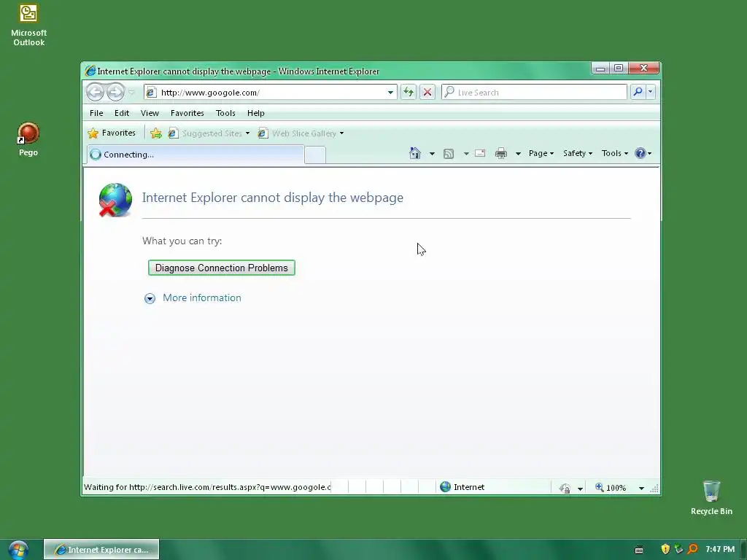Click the RSS Feeds icon
The width and height of the screenshot is (747, 560).
point(449,153)
